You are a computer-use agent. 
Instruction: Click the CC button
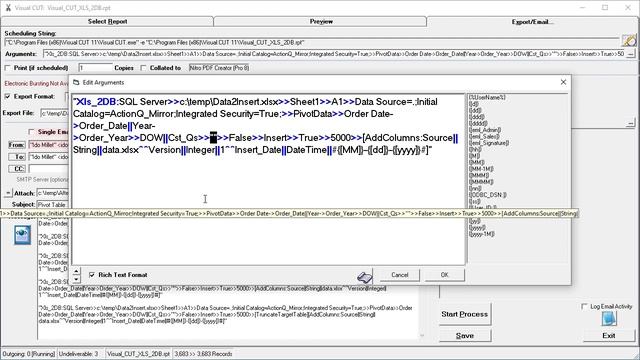coord(16,169)
